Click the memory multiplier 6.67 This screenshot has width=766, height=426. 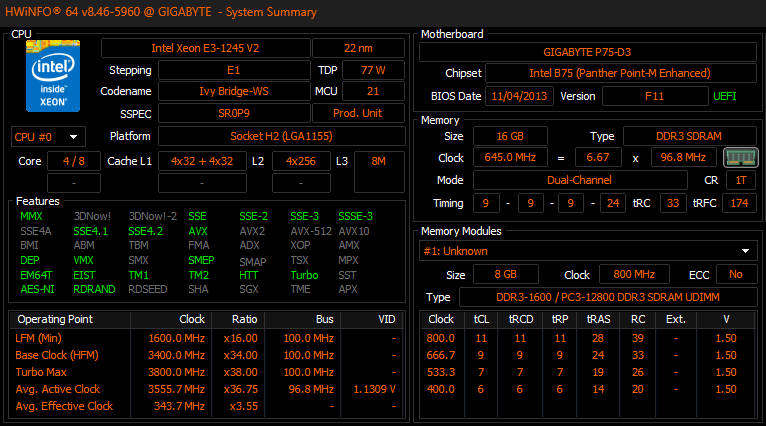click(598, 157)
